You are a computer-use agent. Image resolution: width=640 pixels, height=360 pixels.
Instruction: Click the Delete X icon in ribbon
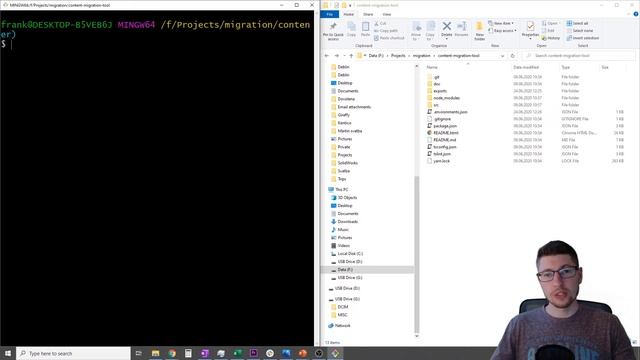click(447, 27)
